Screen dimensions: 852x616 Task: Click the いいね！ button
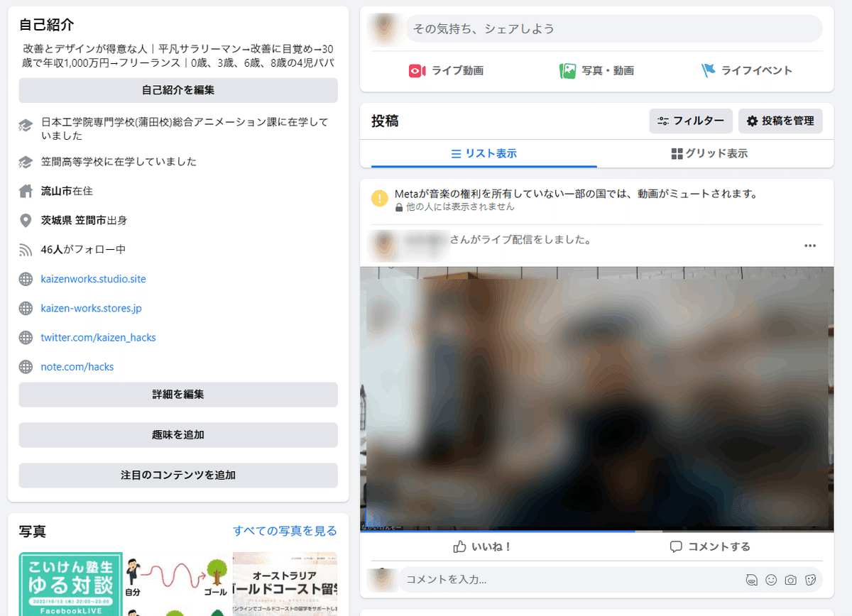[x=483, y=546]
